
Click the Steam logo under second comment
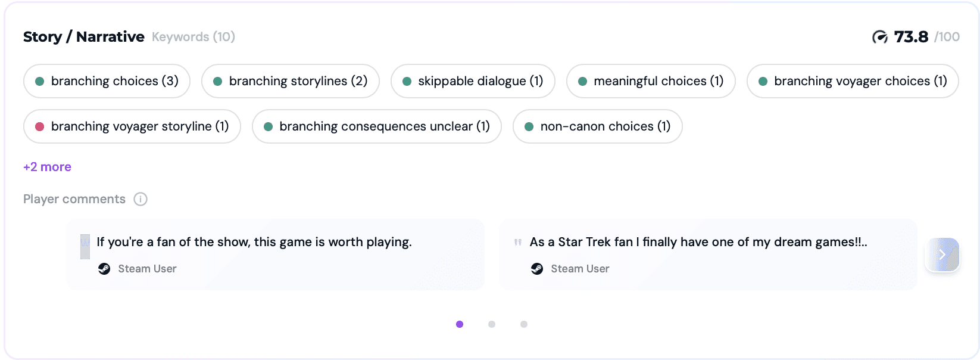pos(537,269)
